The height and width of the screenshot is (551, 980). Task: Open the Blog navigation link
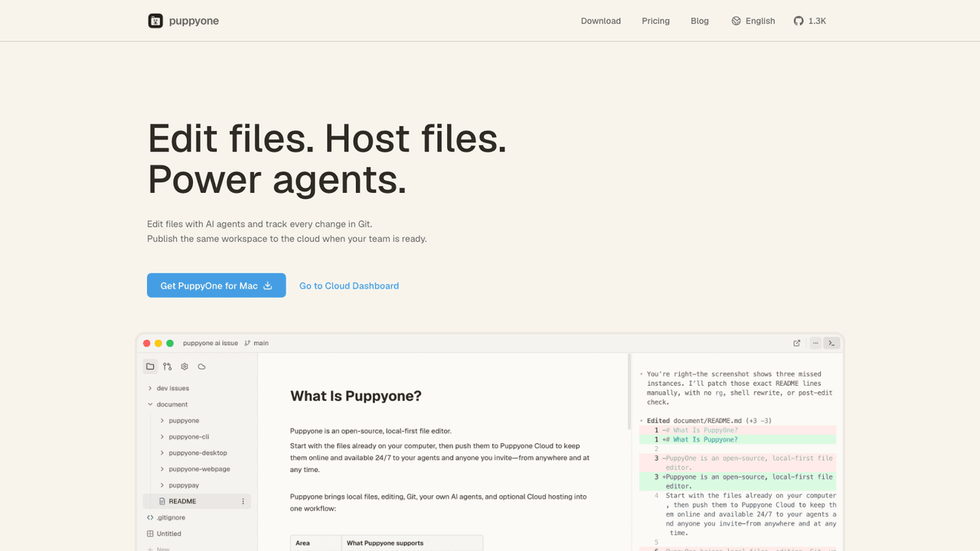(x=700, y=21)
